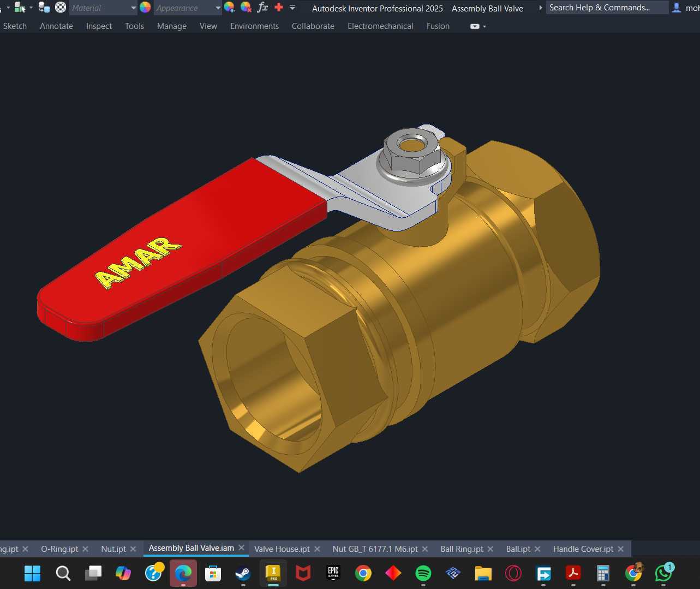The image size is (700, 589).
Task: Click the Material browser sphere icon
Action: pos(61,7)
